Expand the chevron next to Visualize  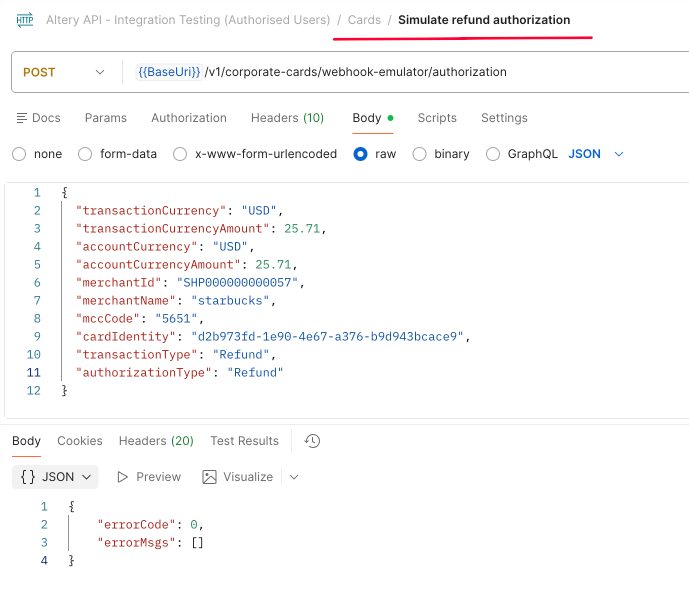(x=294, y=477)
